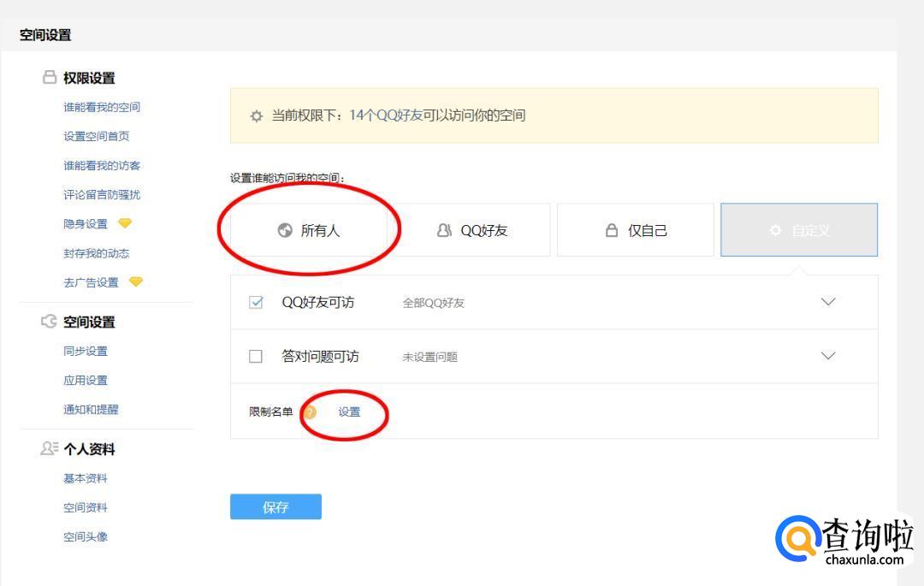
Task: Select the 仅自己 access option
Action: click(635, 230)
